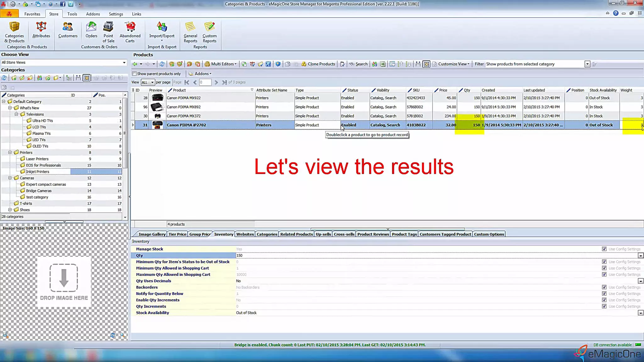Collapse the Printers category tree node

click(x=10, y=152)
